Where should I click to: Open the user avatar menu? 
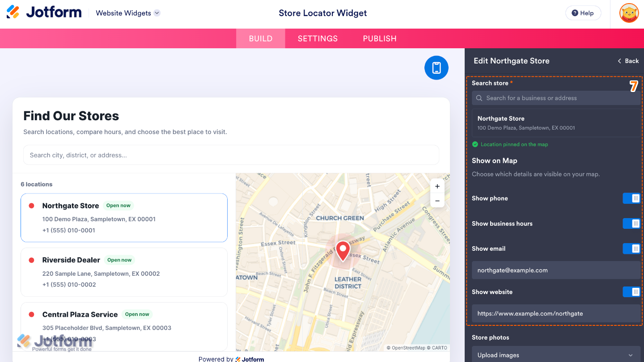[x=629, y=13]
